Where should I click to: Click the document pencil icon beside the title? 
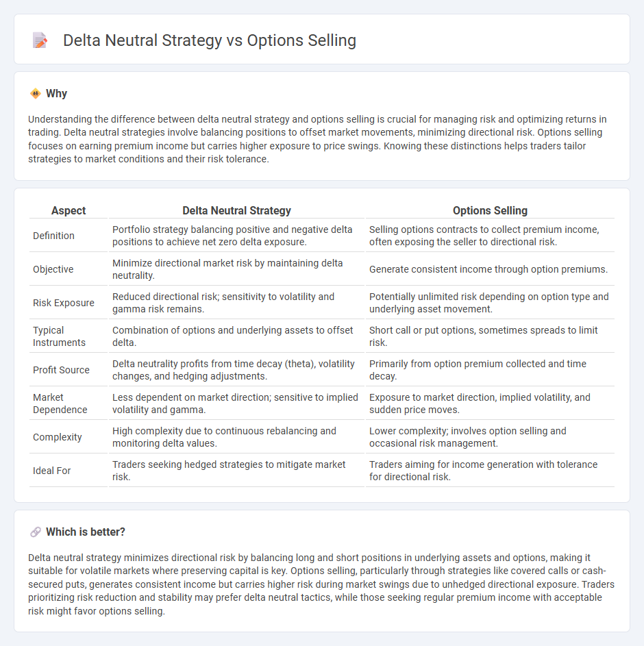coord(40,40)
